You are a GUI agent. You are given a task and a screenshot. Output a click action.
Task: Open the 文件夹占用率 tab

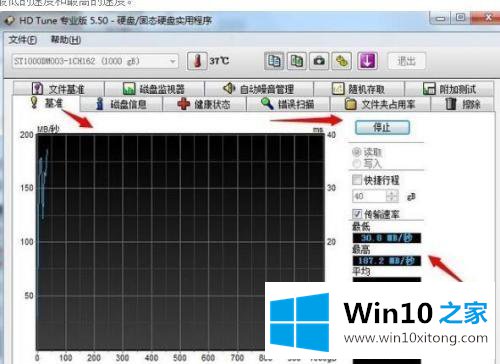[x=380, y=104]
